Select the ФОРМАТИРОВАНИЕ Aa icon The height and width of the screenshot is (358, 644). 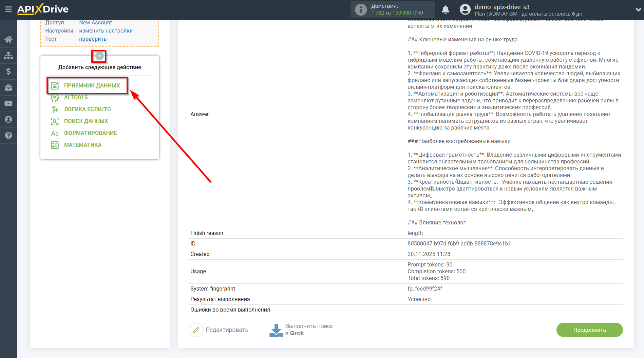55,133
